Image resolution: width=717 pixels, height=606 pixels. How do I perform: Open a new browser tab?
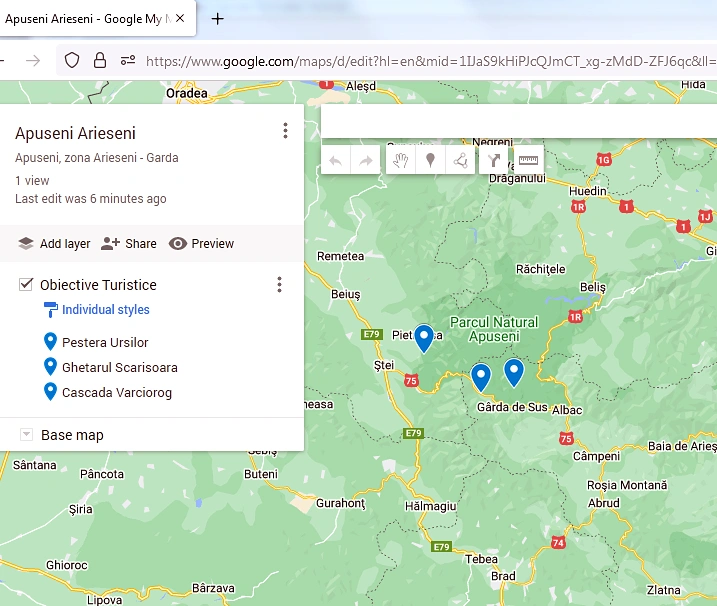coord(218,19)
